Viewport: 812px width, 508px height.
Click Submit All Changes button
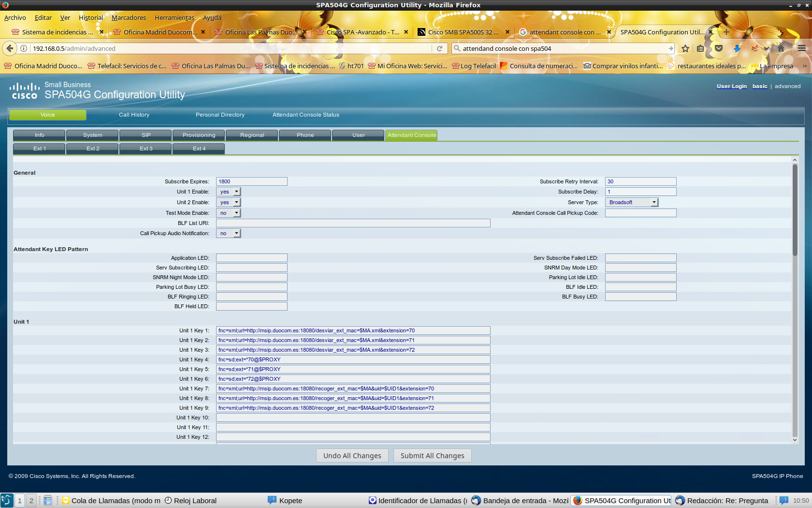(432, 456)
